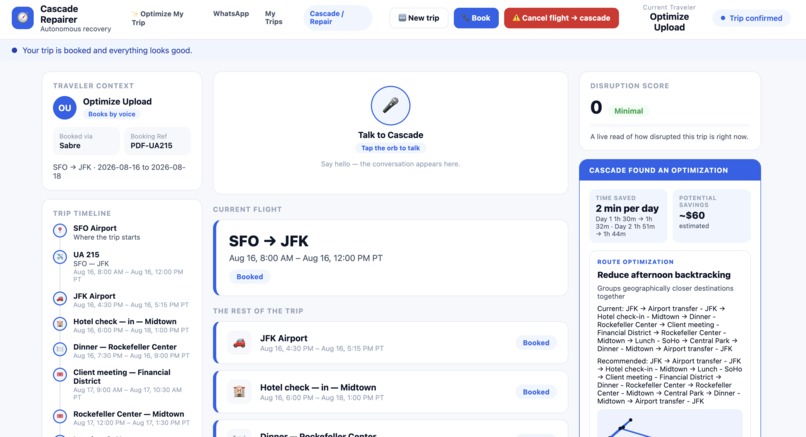Click the Booked badge on JFK Airport card
Screen dimensions: 806x437
click(x=536, y=343)
